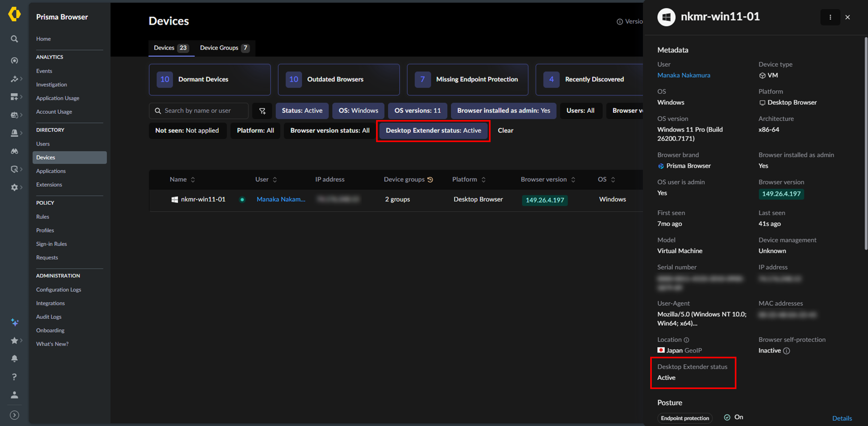Clear all applied filters
This screenshot has height=426, width=868.
pyautogui.click(x=505, y=131)
